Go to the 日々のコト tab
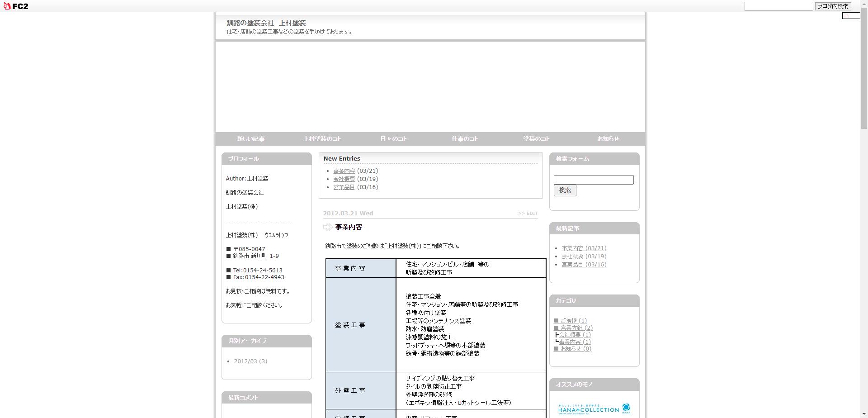The image size is (868, 418). pos(393,139)
